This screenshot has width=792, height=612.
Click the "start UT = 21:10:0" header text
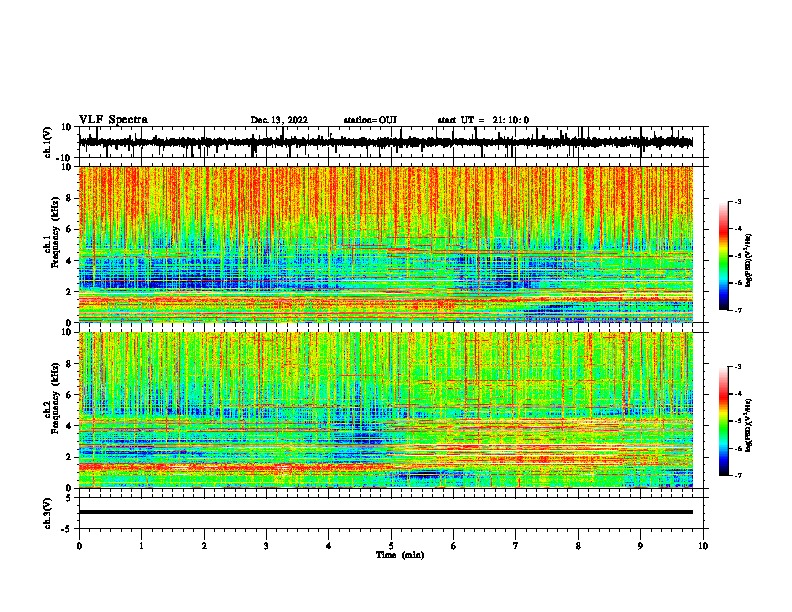tap(483, 120)
